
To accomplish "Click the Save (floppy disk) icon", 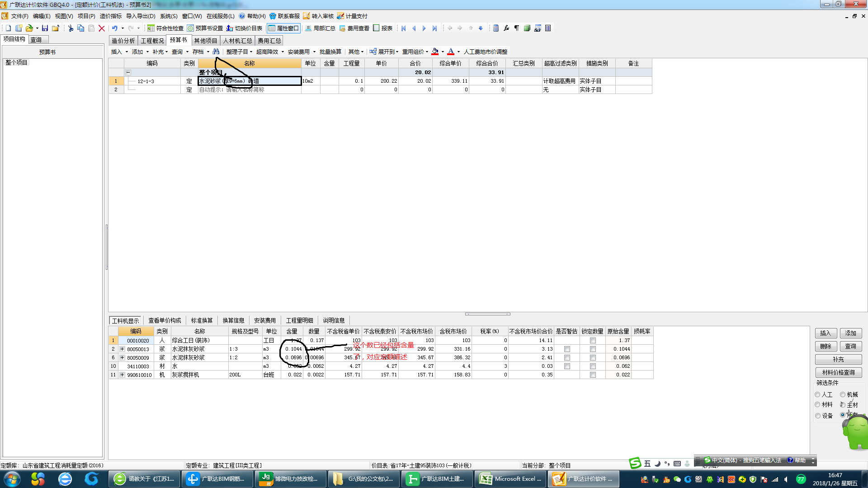I will (x=45, y=28).
